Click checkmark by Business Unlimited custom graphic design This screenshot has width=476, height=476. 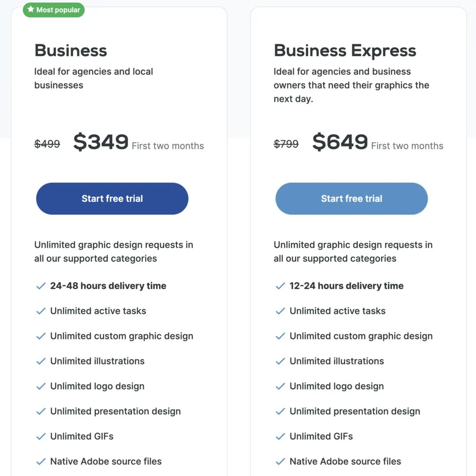[x=41, y=336]
